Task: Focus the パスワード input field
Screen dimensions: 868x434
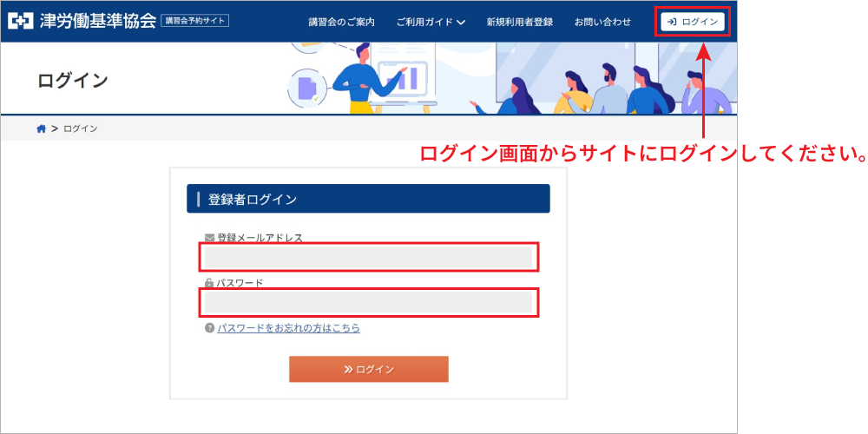Action: click(368, 302)
